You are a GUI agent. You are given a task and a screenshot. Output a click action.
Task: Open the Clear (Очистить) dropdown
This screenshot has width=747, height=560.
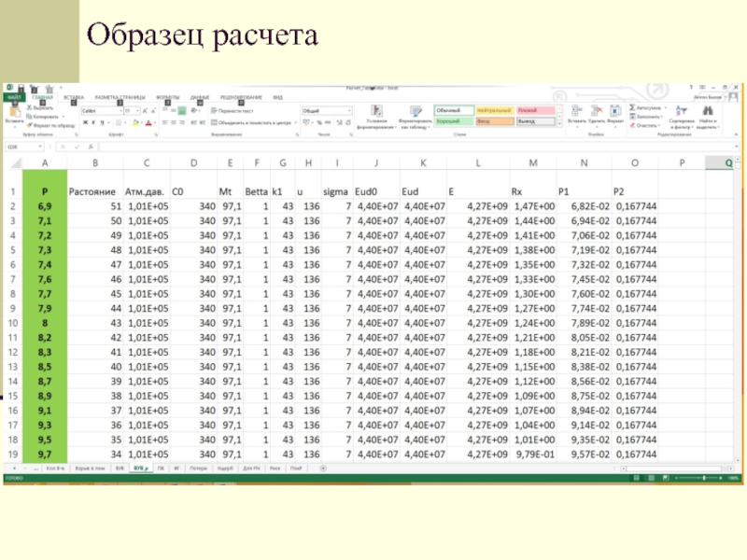coord(645,126)
